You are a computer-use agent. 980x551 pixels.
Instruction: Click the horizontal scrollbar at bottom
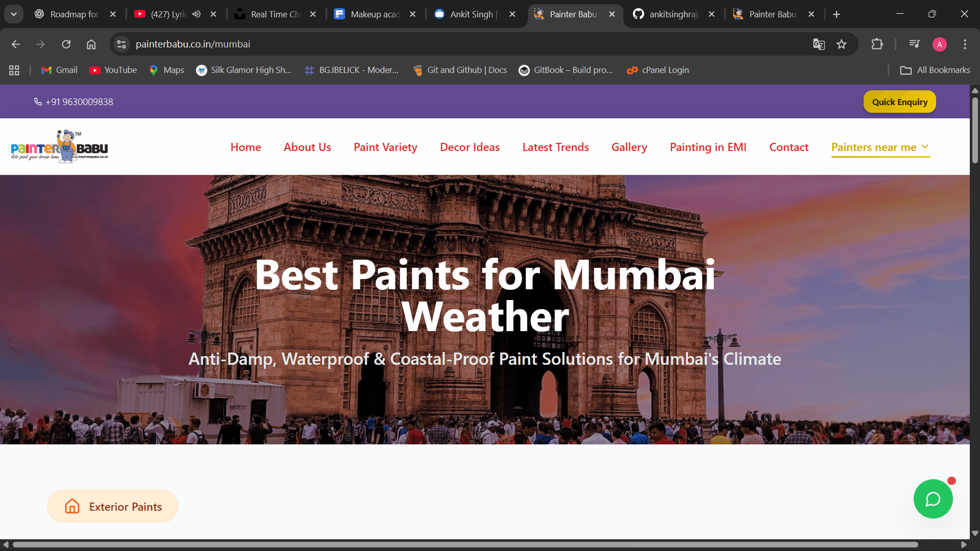[464, 544]
